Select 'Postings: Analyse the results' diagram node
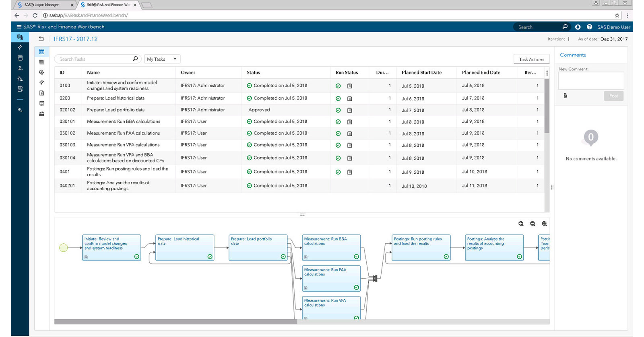Viewport: 644px width, 337px height. coord(494,248)
